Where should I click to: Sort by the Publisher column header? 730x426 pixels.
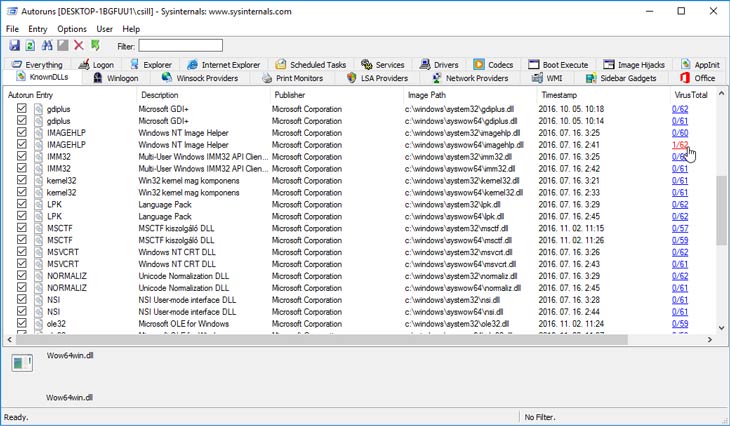(336, 95)
